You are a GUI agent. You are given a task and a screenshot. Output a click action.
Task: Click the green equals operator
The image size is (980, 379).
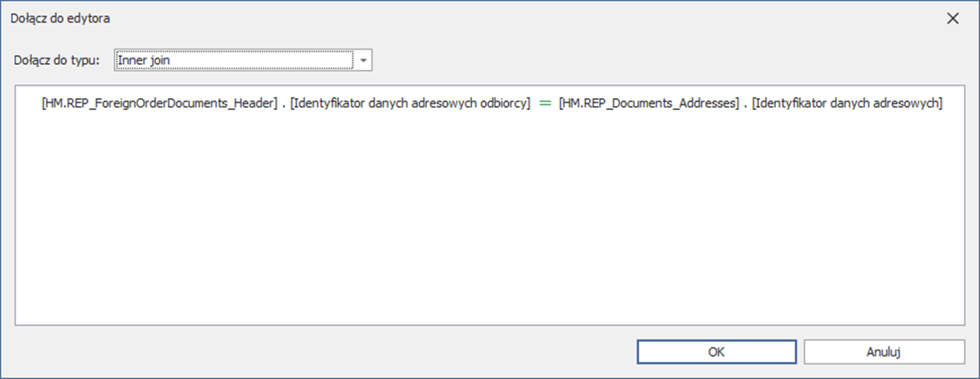(x=542, y=104)
